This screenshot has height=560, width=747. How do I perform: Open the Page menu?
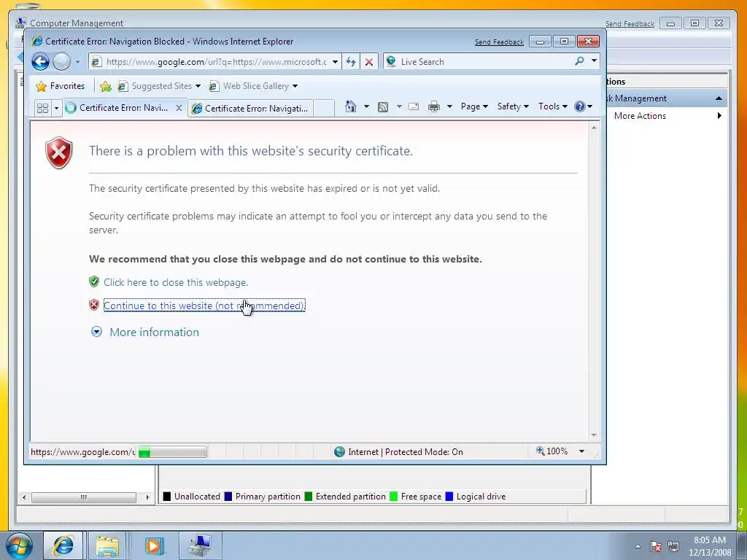tap(474, 106)
